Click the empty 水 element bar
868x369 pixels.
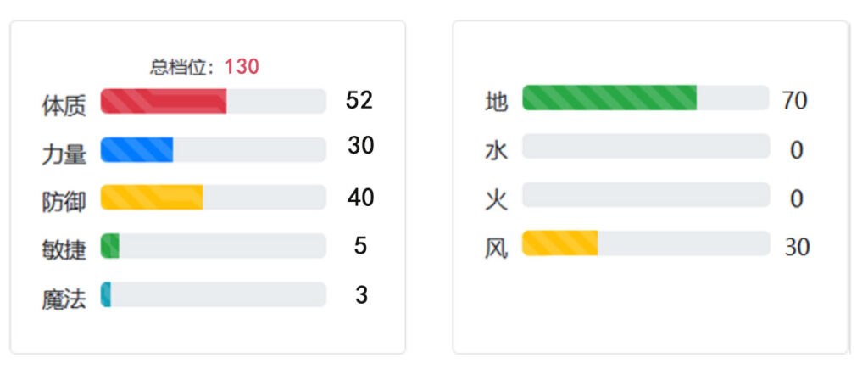(x=646, y=146)
